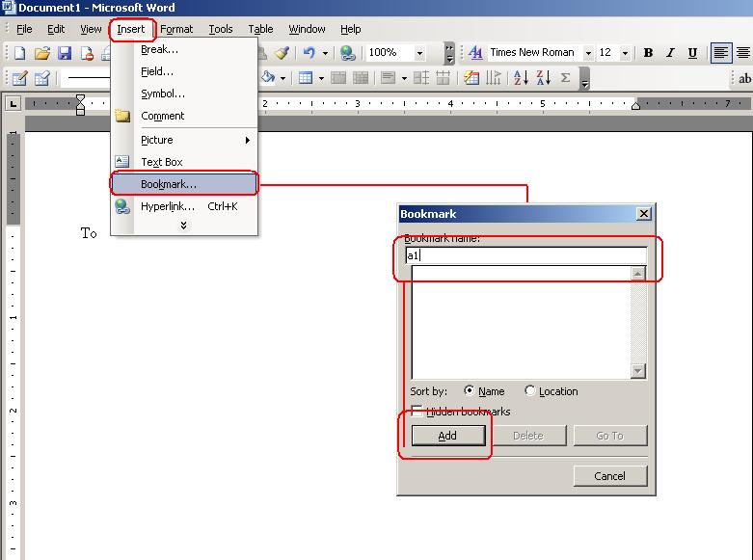Click the Save floppy disk icon
Image resolution: width=753 pixels, height=560 pixels.
click(65, 53)
